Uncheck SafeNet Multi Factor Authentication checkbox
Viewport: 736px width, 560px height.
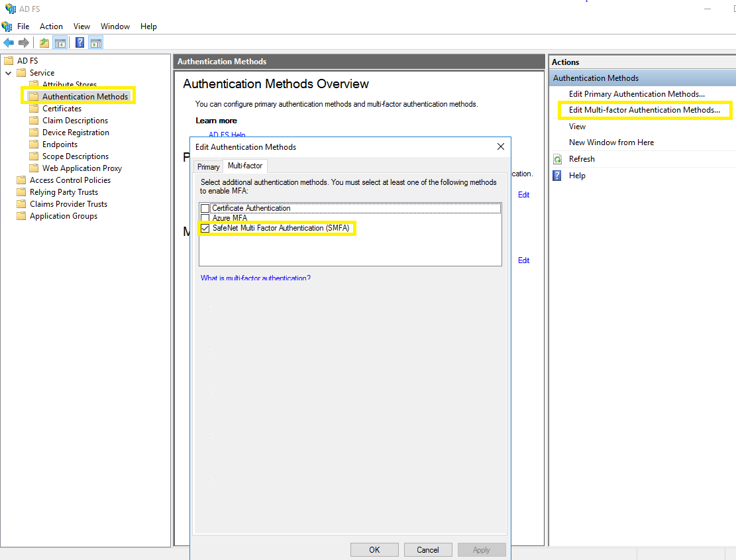[205, 229]
